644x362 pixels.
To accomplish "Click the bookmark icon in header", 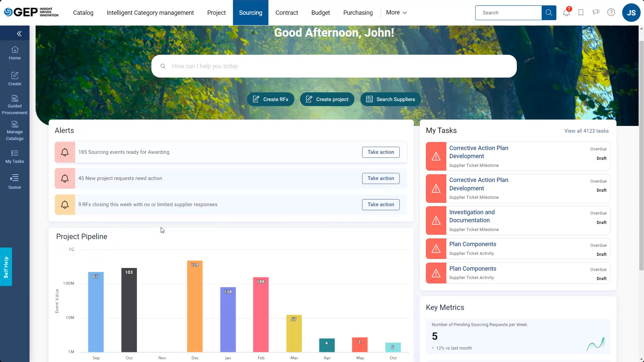I will point(581,13).
